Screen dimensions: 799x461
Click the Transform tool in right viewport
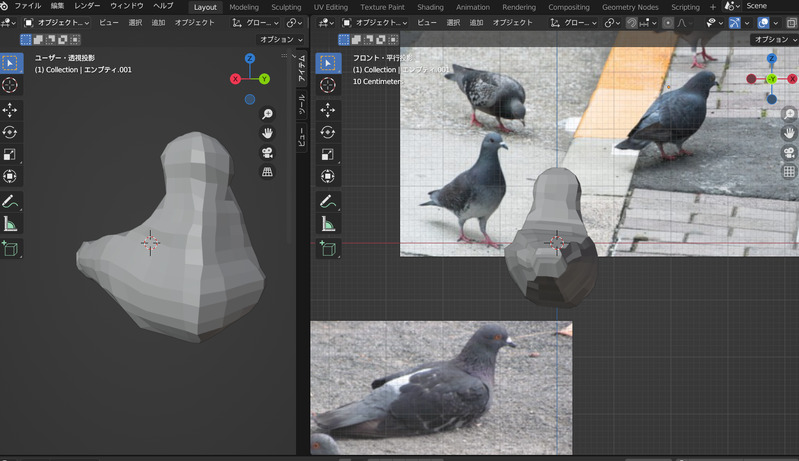click(329, 177)
